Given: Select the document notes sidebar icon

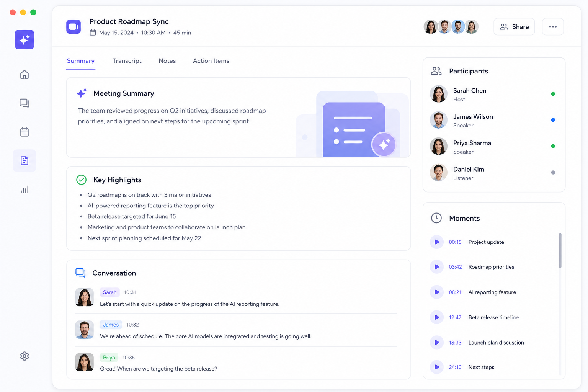Looking at the screenshot, I should (x=24, y=161).
